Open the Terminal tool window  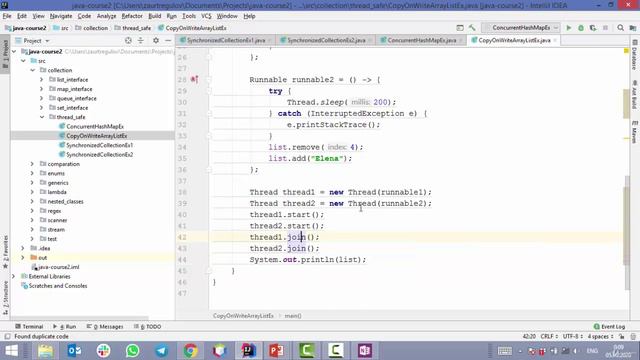click(29, 327)
